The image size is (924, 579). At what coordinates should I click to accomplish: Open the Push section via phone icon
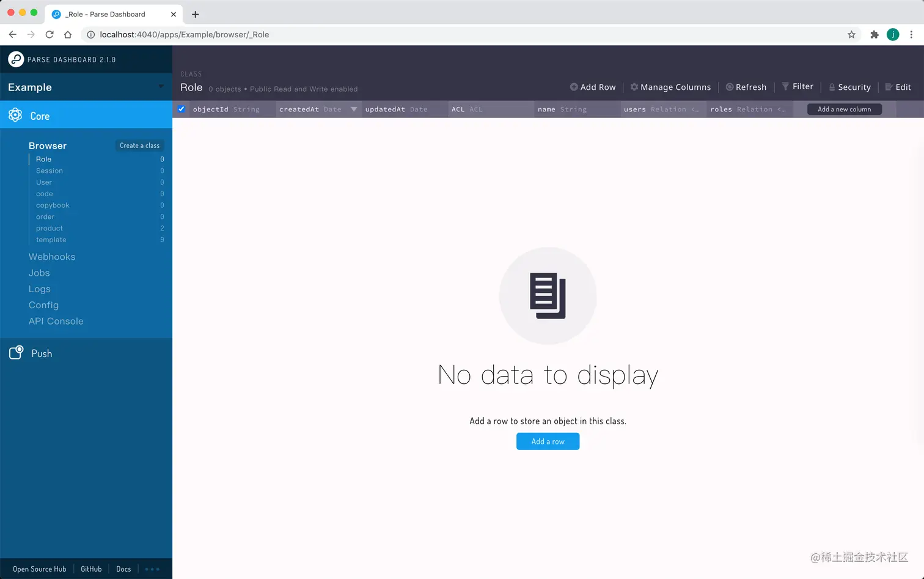[x=15, y=353]
